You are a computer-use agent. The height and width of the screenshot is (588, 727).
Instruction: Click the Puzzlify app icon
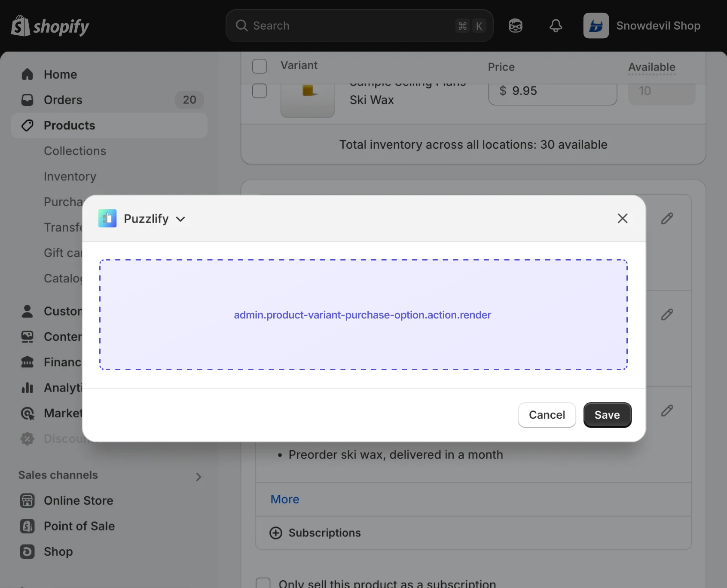coord(107,218)
